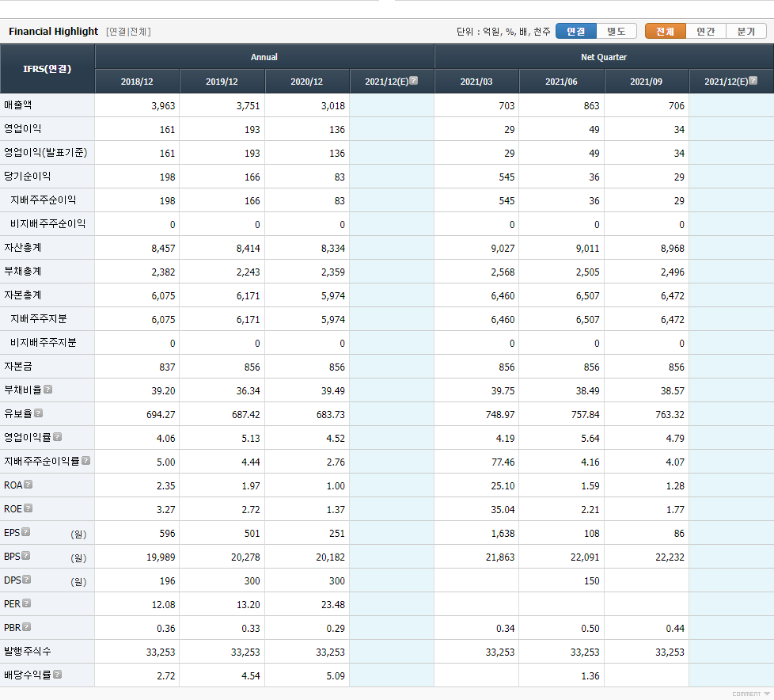Click the 9,027 total assets value

(x=503, y=248)
